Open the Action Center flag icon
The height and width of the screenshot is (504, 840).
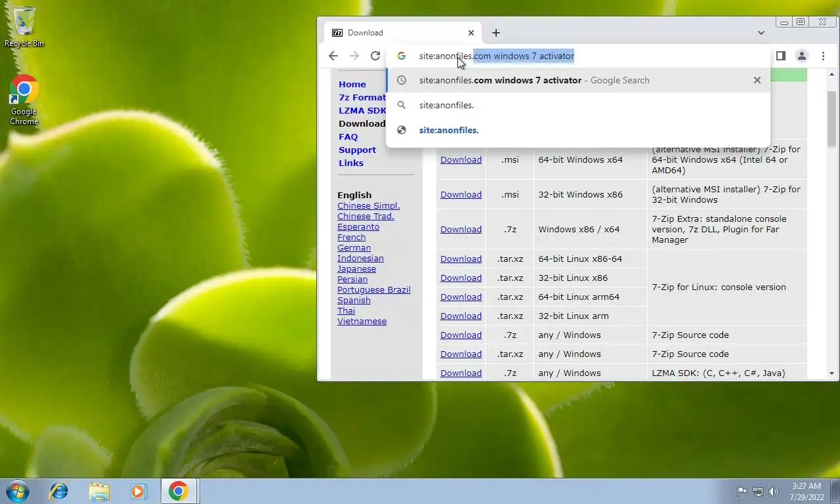coord(742,492)
